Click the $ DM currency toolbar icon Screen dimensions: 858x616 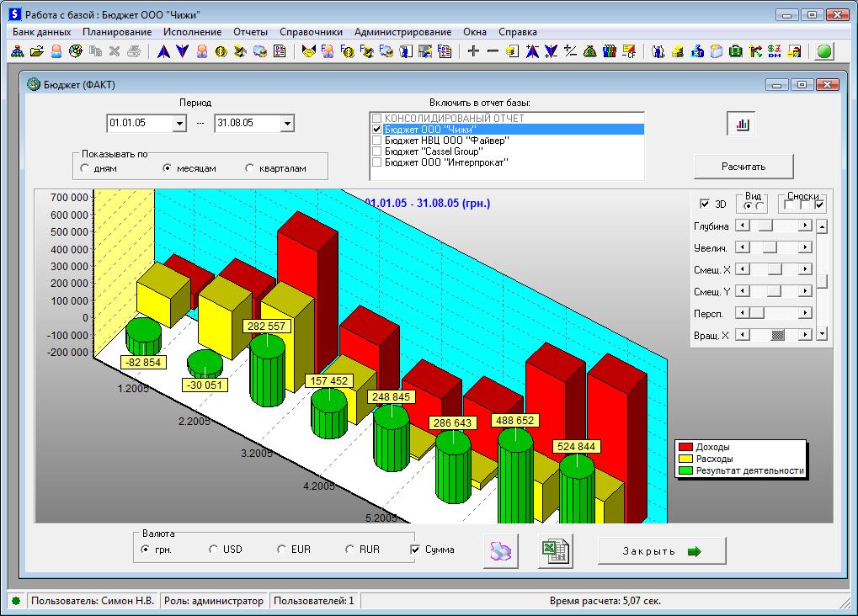point(775,52)
